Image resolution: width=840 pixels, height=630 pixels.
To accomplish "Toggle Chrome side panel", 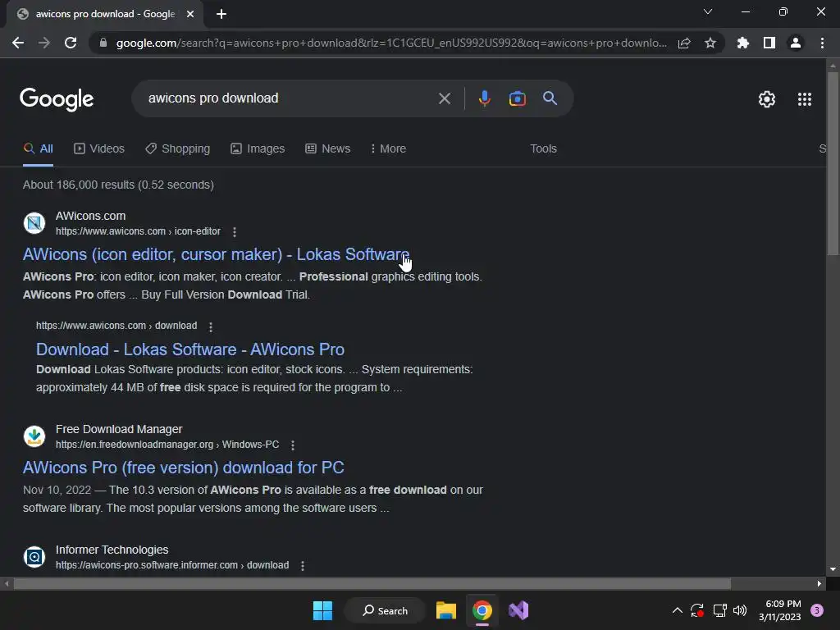I will point(769,43).
